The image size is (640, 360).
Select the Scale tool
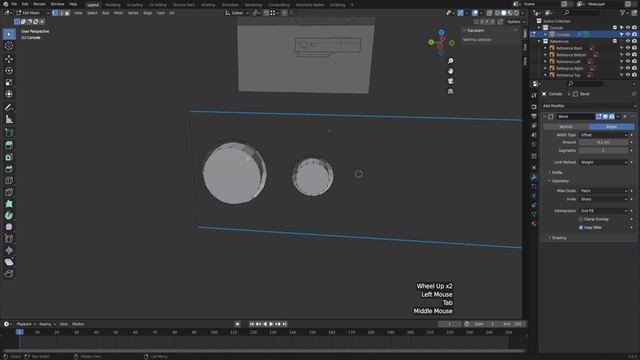point(9,82)
